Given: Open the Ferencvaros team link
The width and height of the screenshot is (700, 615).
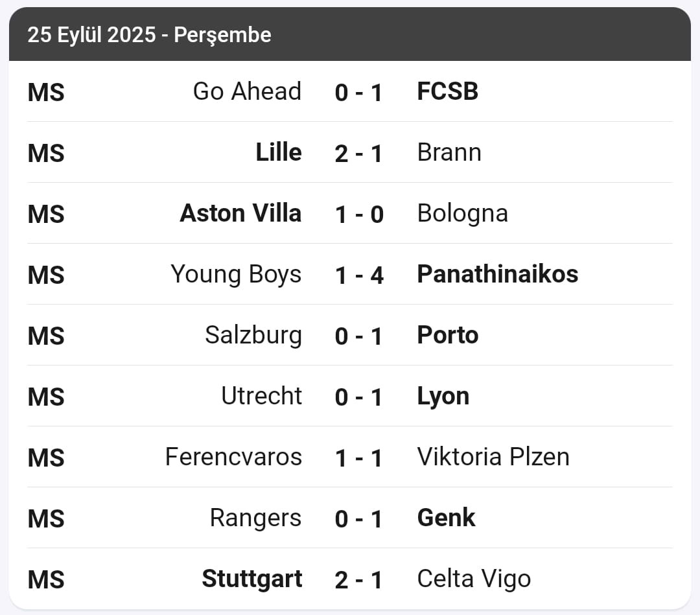Looking at the screenshot, I should click(x=233, y=457).
